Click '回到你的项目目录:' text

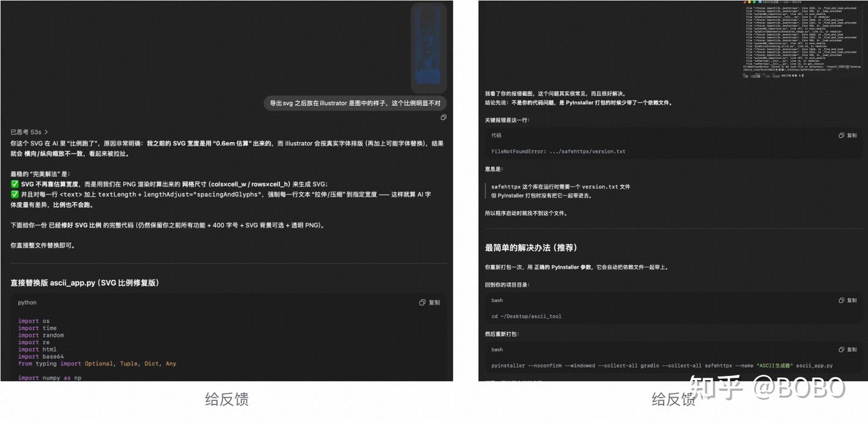[x=508, y=284]
